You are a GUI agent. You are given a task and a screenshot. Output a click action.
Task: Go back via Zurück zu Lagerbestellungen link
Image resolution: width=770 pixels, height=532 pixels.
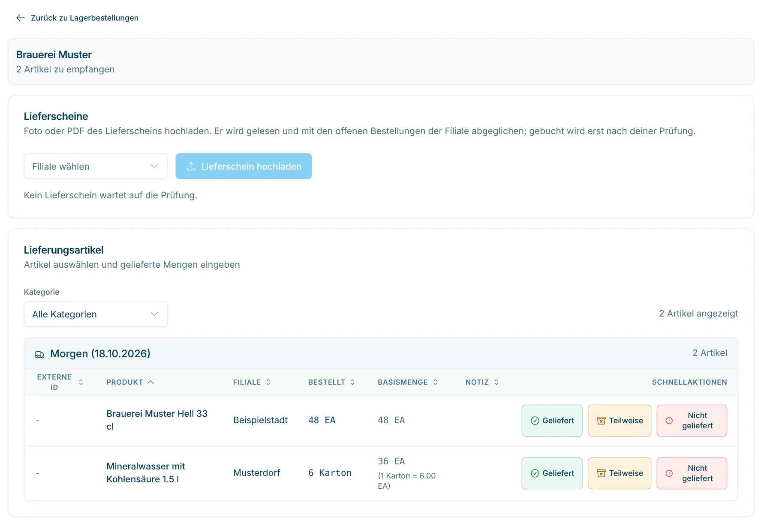tap(78, 18)
